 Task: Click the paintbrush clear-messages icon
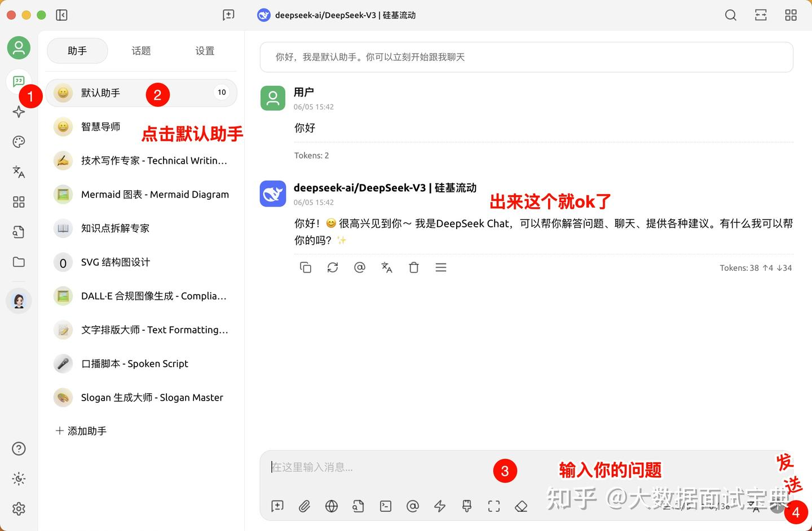pos(467,506)
